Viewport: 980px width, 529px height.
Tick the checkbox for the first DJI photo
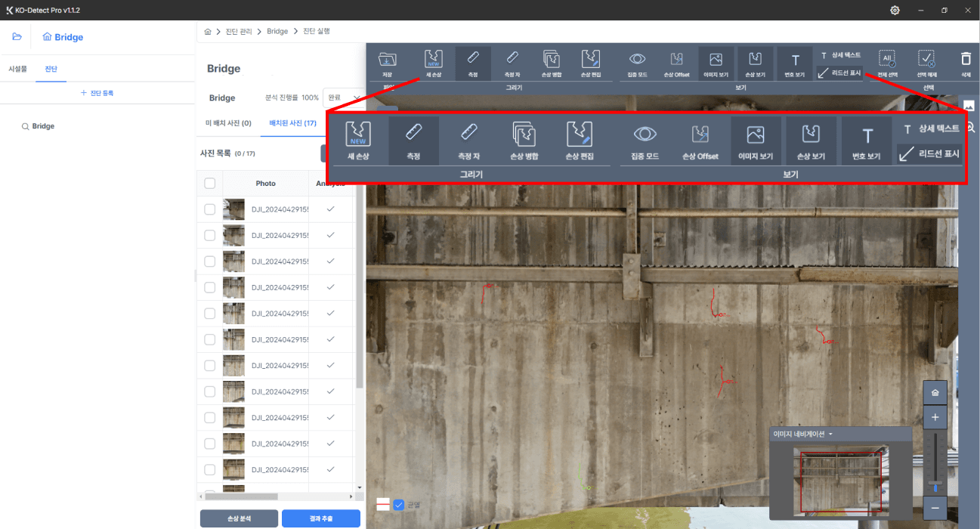(x=210, y=209)
